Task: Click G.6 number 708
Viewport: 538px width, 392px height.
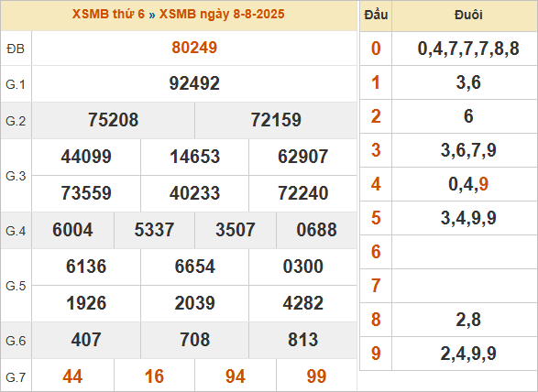Action: click(x=194, y=340)
